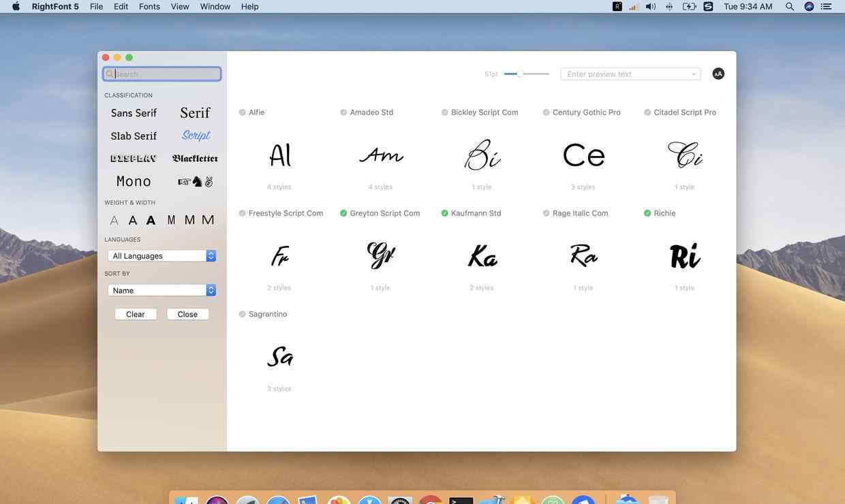Select the Alfie font preview thumbnail
Image resolution: width=845 pixels, height=504 pixels.
click(279, 155)
